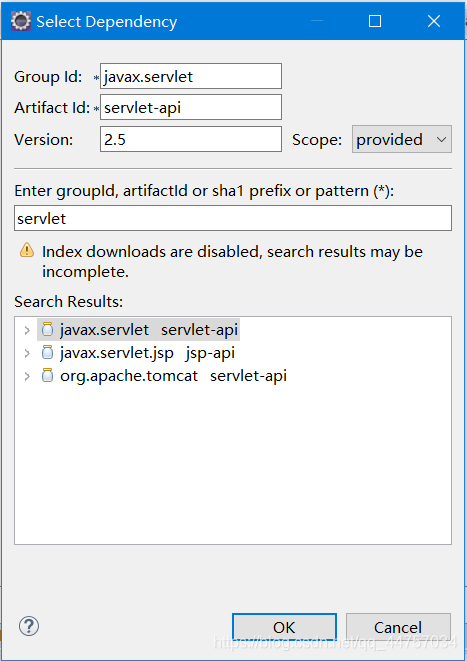Expand the javax.servlet servlet-api result

pos(27,330)
